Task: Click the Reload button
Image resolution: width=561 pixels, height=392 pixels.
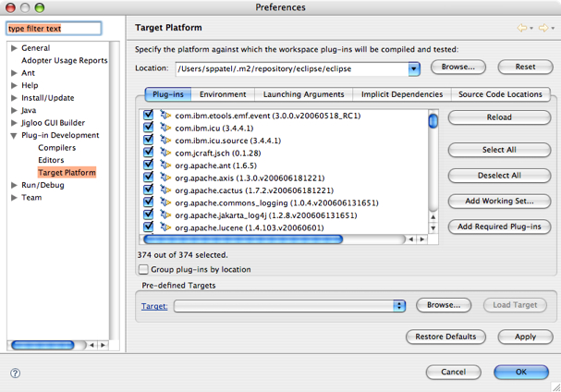Action: [x=499, y=117]
